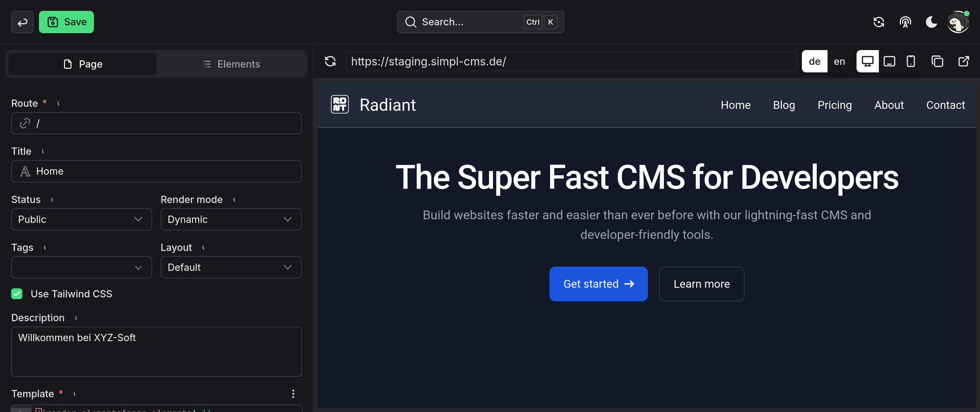The image size is (980, 412).
Task: Switch to the Elements tab
Action: (231, 64)
